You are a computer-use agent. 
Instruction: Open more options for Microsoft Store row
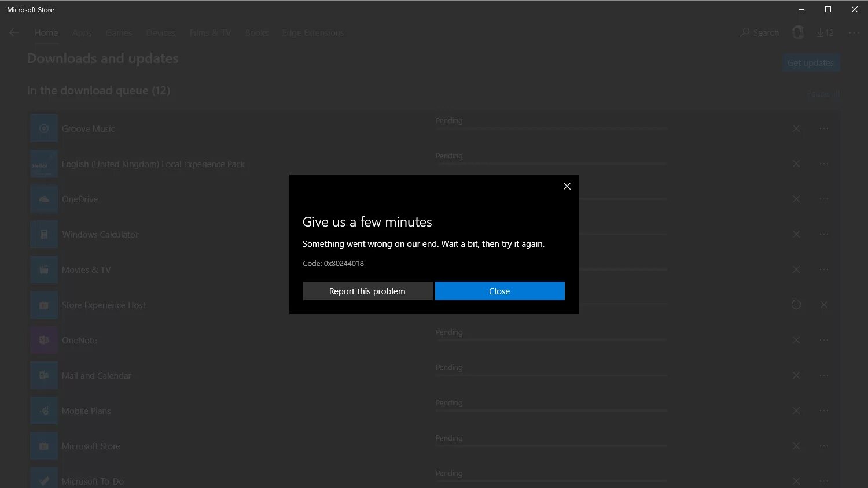[x=824, y=446]
